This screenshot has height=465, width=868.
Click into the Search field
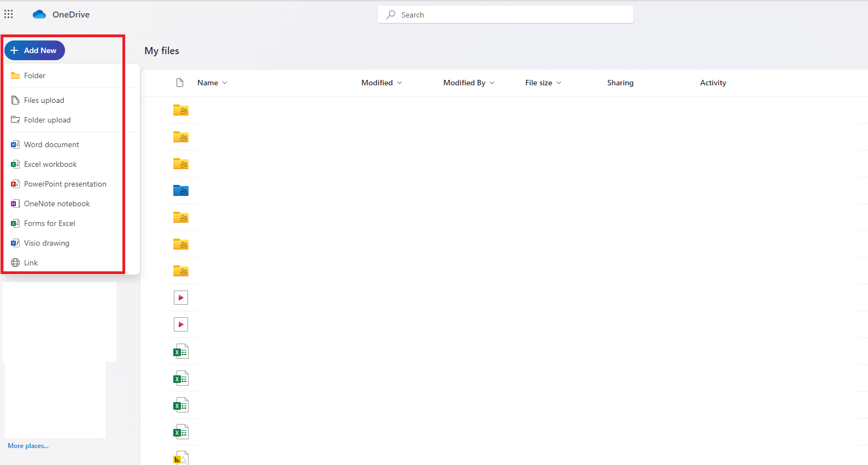click(506, 15)
